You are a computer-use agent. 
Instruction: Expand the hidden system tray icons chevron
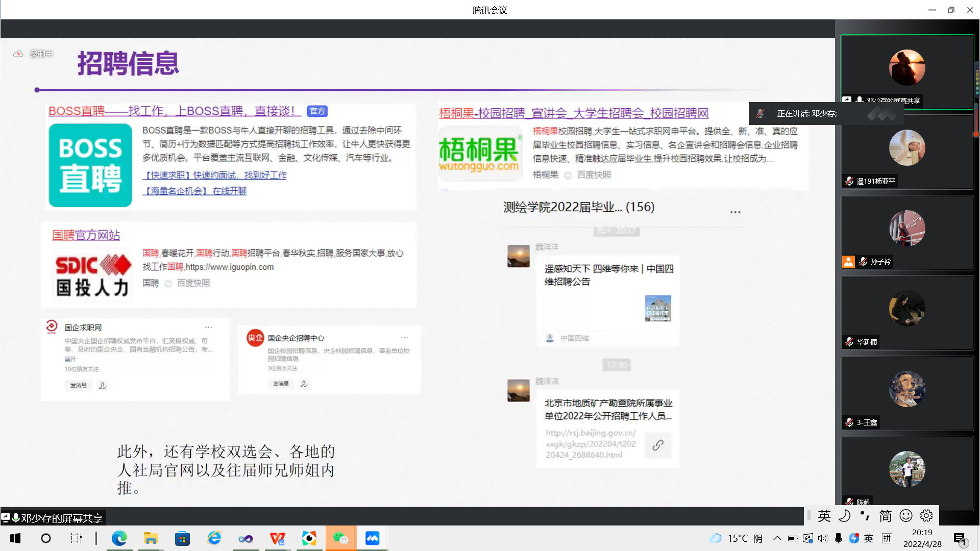coord(777,538)
